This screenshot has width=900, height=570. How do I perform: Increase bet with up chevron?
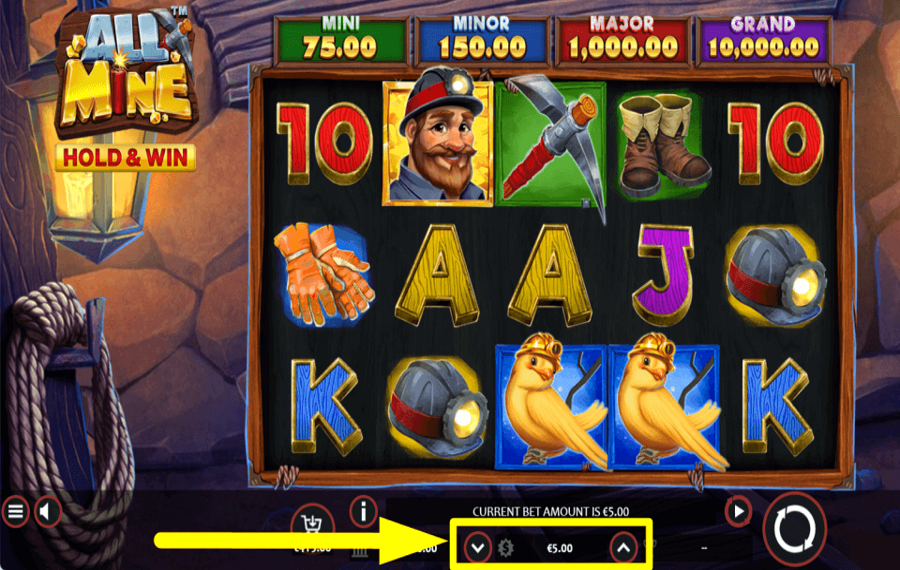[x=624, y=548]
